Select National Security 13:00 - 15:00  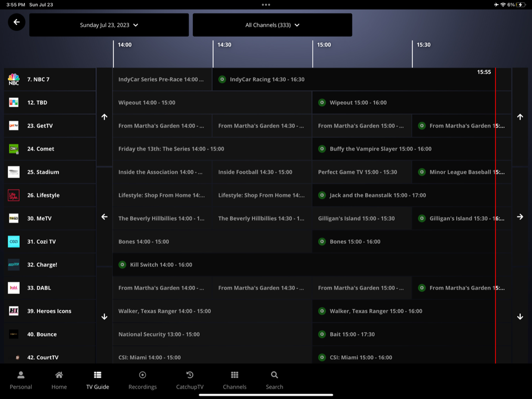(x=212, y=334)
